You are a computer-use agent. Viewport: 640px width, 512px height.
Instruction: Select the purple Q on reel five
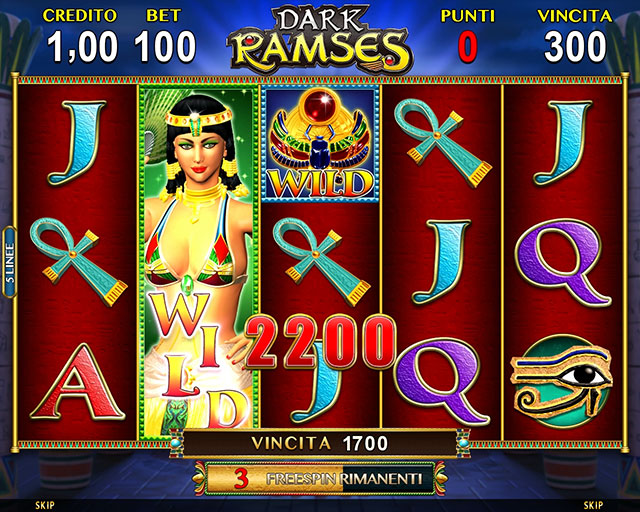click(563, 263)
